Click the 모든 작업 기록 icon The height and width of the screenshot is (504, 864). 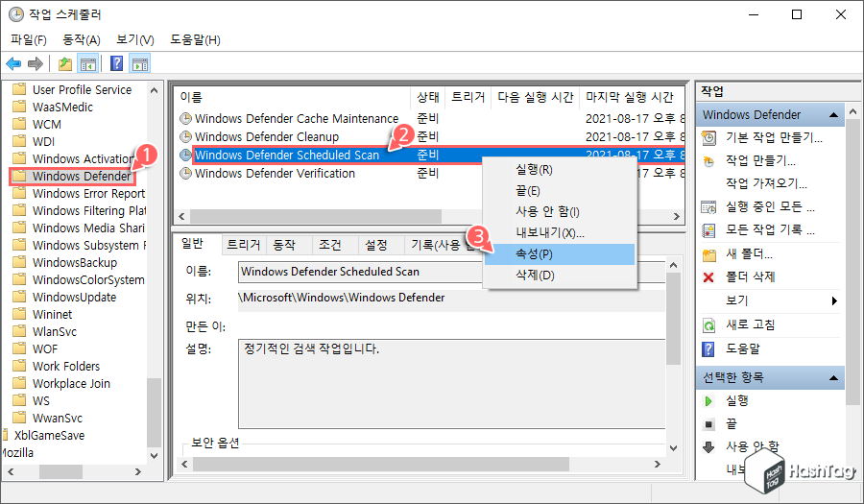coord(708,230)
